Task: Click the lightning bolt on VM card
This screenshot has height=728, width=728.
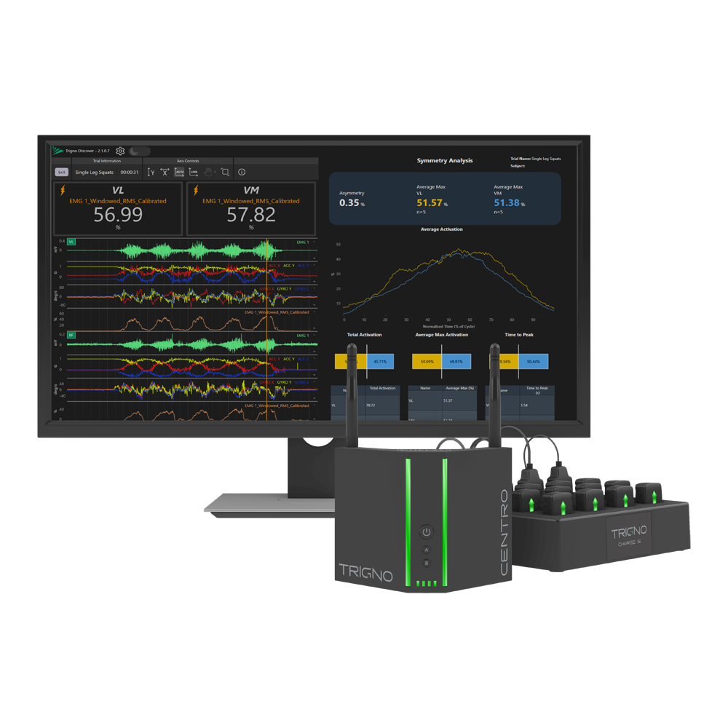Action: pos(194,191)
